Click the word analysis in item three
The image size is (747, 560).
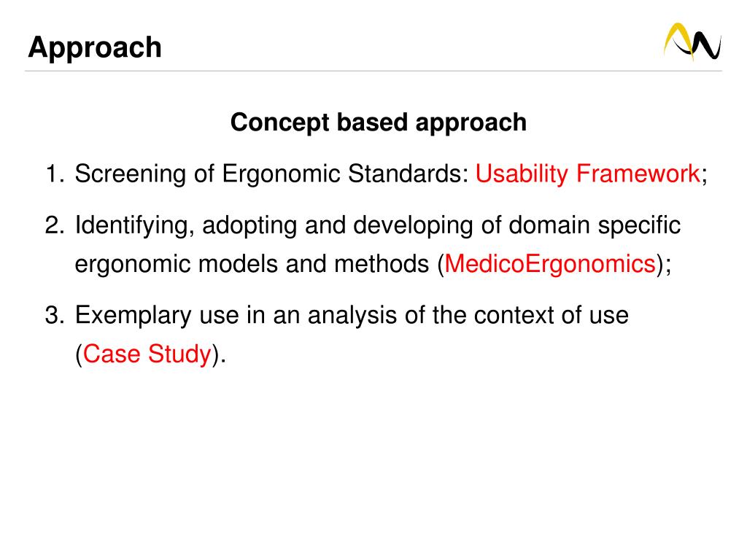click(x=352, y=316)
